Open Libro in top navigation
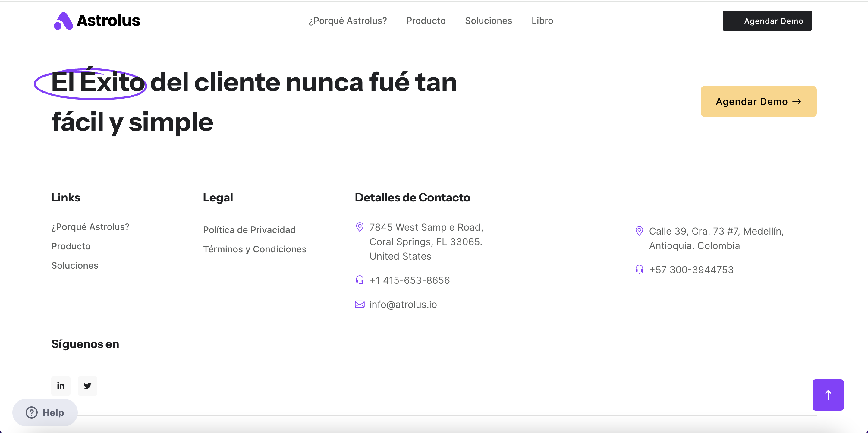868x433 pixels. pos(542,21)
